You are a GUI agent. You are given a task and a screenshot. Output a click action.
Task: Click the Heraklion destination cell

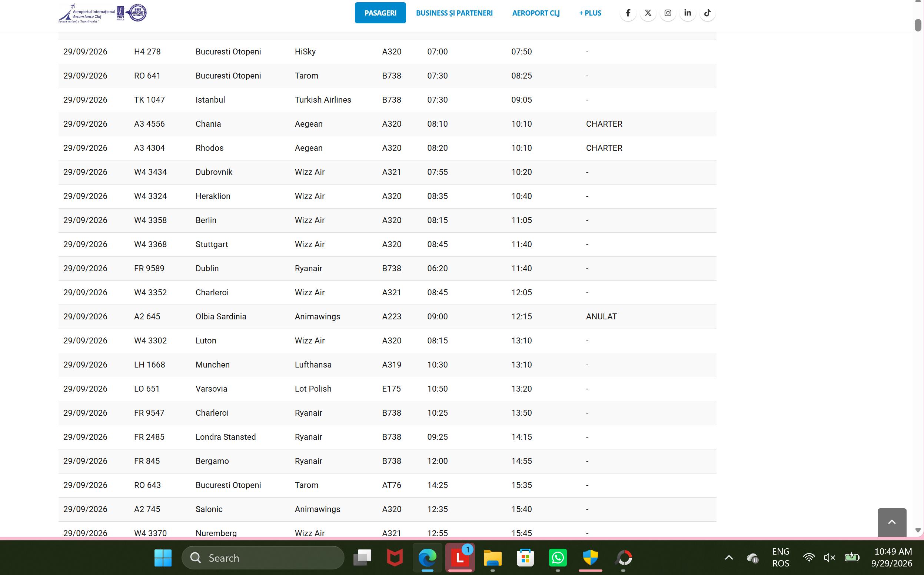pos(213,196)
